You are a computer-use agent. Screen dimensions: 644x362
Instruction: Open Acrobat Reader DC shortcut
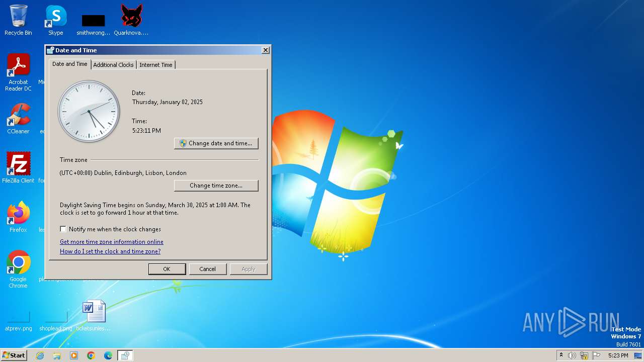pyautogui.click(x=18, y=72)
